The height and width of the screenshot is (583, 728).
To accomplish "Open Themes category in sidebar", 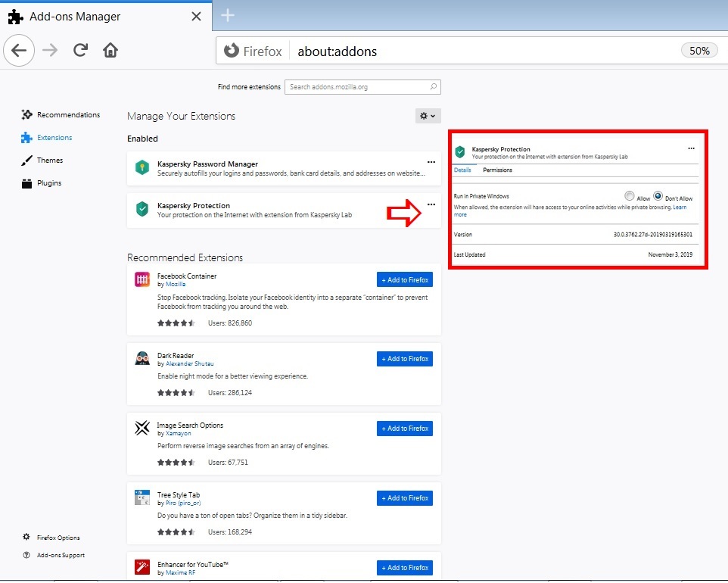I will click(42, 161).
